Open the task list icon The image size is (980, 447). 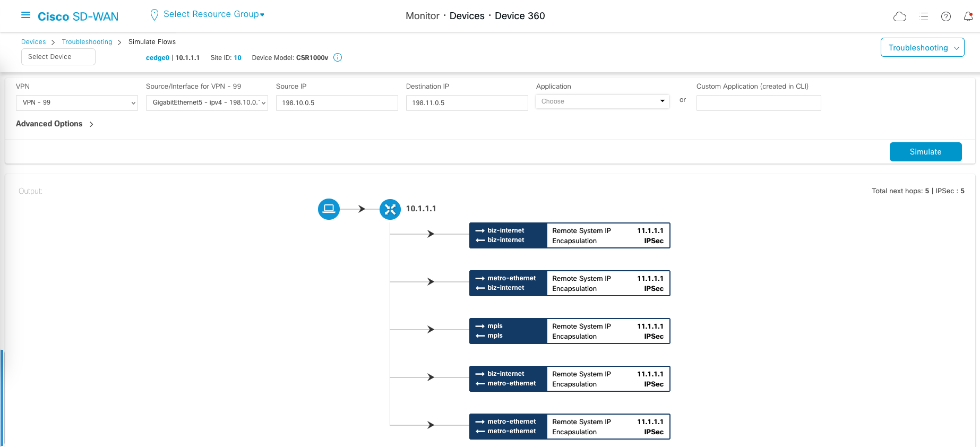pyautogui.click(x=924, y=16)
